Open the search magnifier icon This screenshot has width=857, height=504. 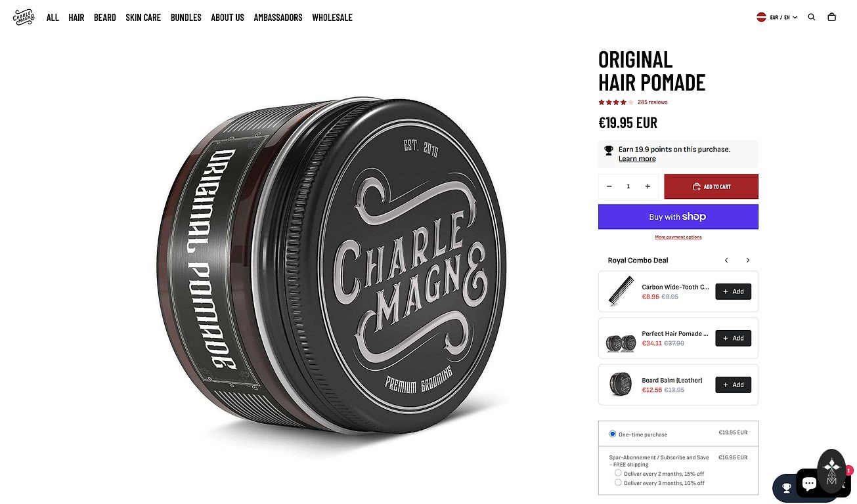(812, 17)
